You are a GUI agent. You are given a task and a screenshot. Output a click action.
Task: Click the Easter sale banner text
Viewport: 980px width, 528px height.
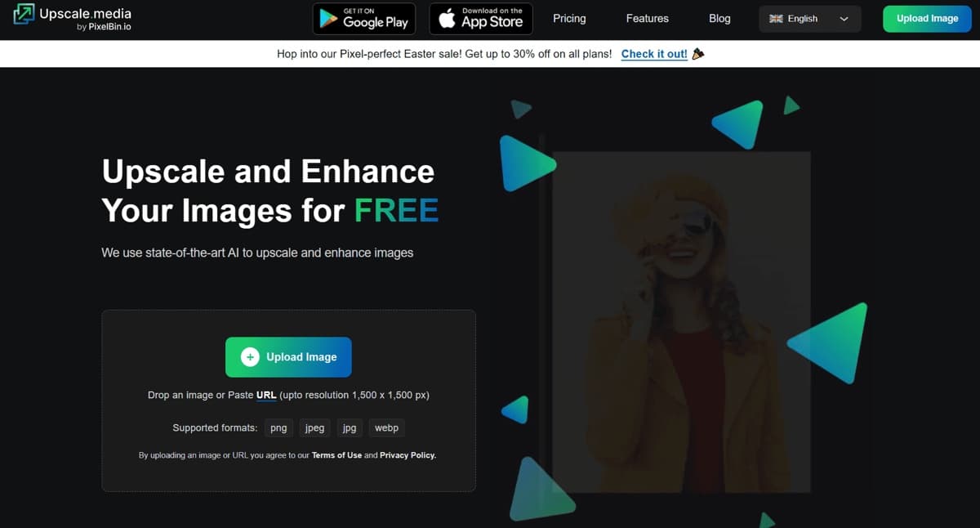(x=444, y=54)
